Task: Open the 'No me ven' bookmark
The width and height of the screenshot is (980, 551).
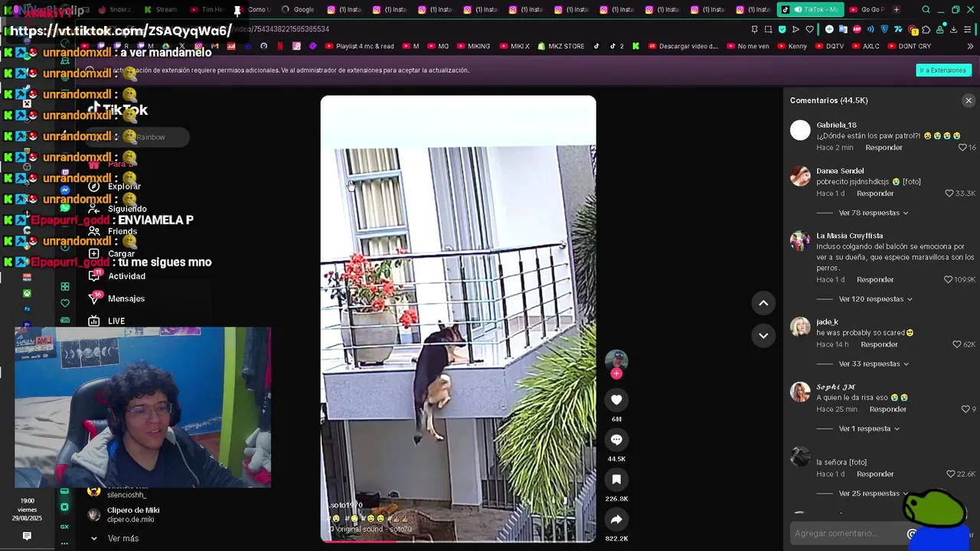Action: [x=748, y=46]
